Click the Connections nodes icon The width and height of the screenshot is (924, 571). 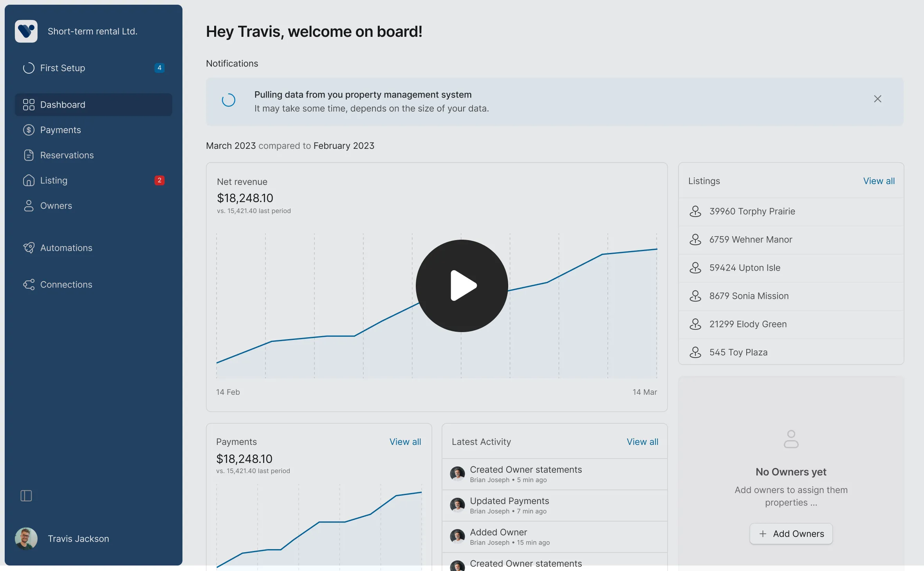29,285
